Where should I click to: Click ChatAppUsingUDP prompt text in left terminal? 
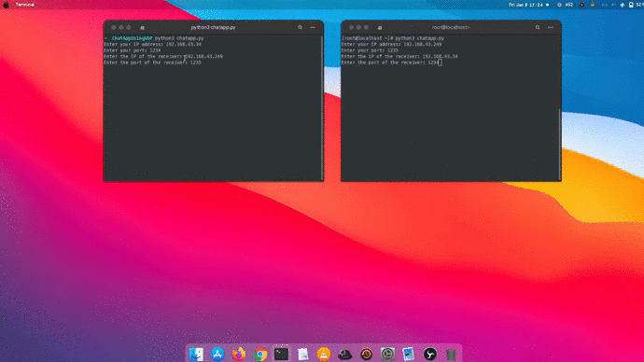click(132, 38)
